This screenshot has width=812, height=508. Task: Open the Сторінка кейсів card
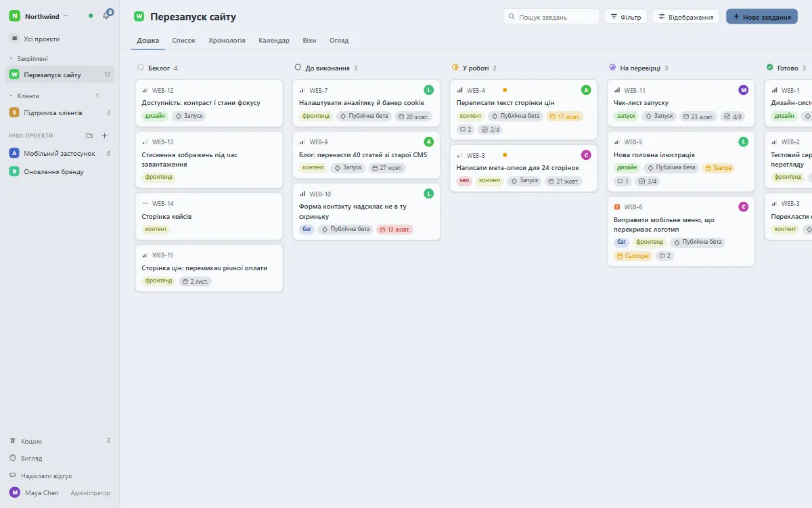(209, 217)
